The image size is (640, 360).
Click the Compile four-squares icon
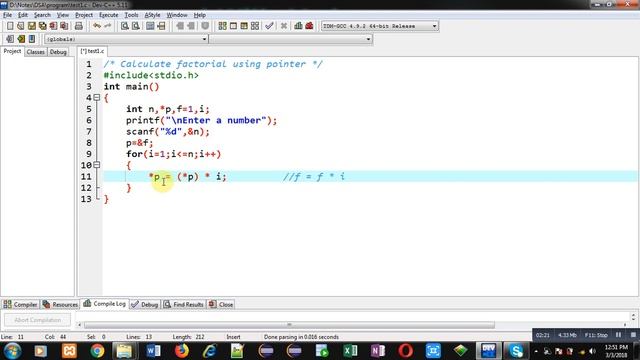pyautogui.click(x=222, y=26)
